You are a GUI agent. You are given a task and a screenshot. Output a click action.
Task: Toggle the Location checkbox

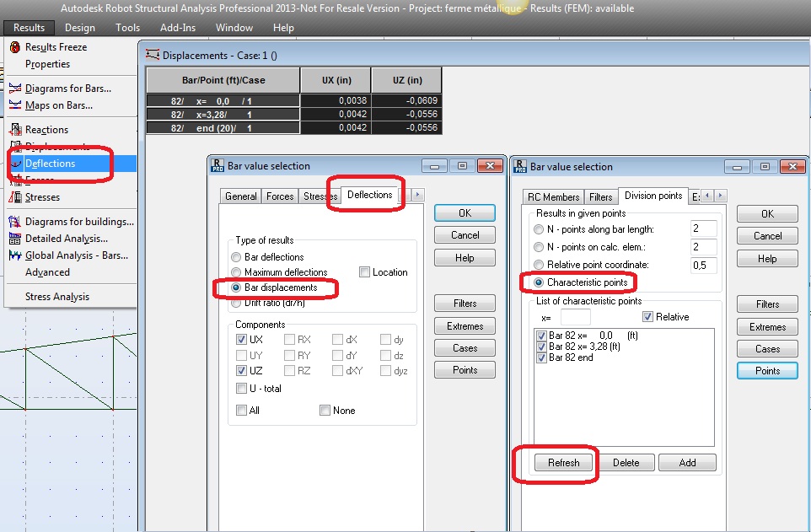pyautogui.click(x=365, y=272)
